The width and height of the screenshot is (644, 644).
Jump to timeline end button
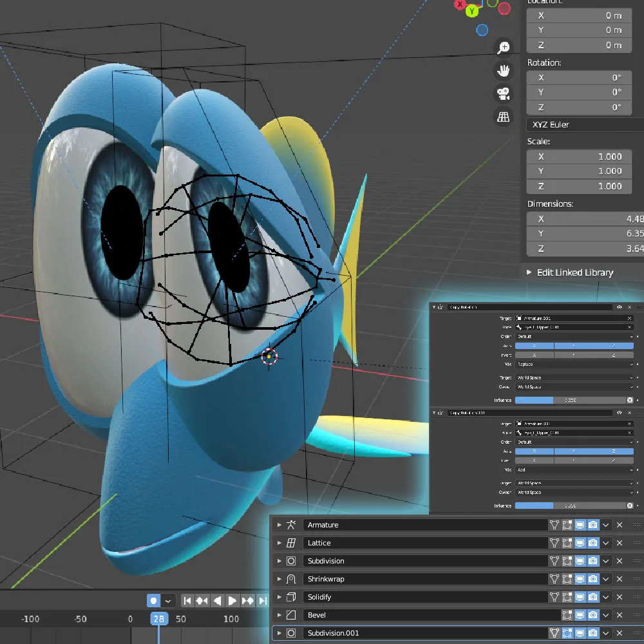point(263,601)
